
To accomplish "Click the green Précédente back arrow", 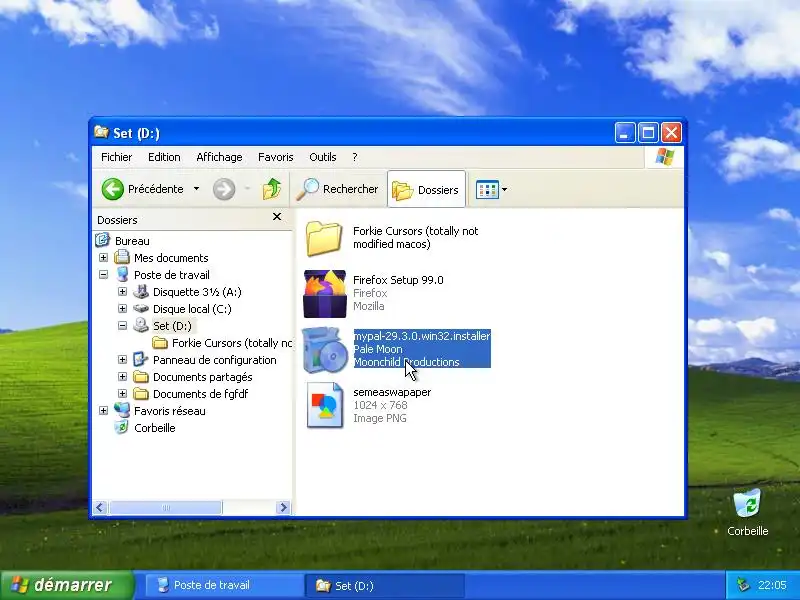I will point(112,189).
